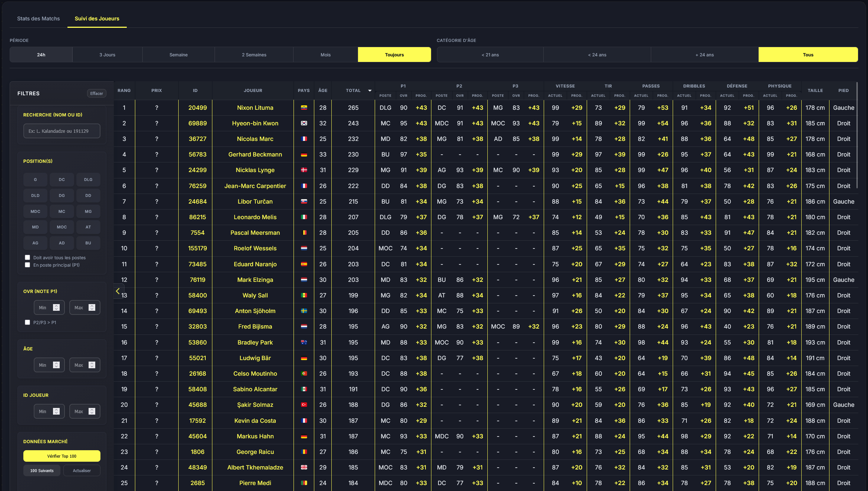Click Ecuador flag icon for Nixon Lituma
868x491 pixels.
304,108
